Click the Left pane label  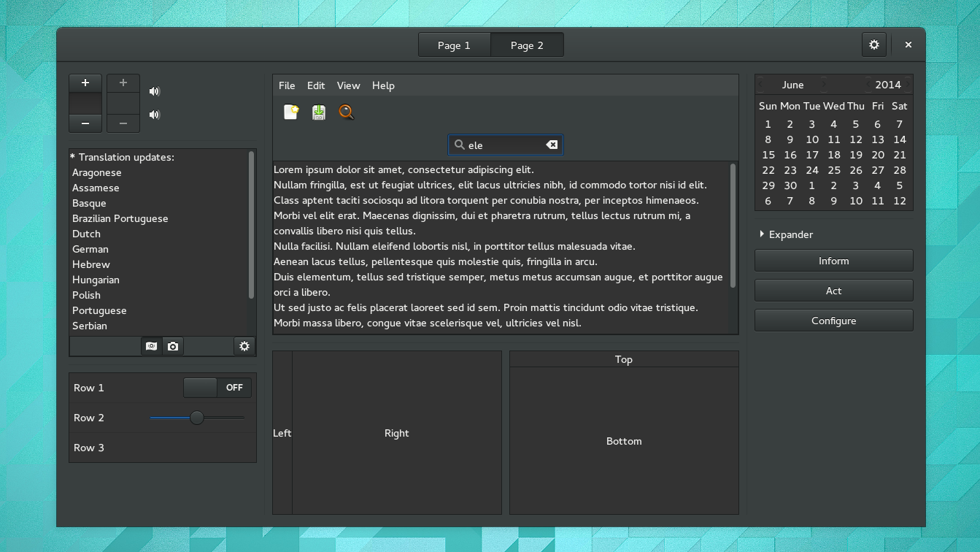pos(282,433)
